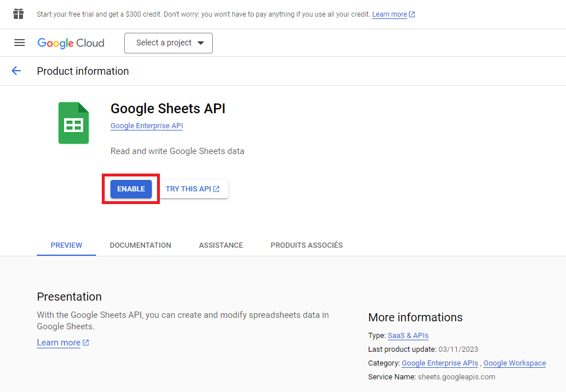The height and width of the screenshot is (392, 566).
Task: Select the ASSISTANCE tab
Action: tap(220, 245)
